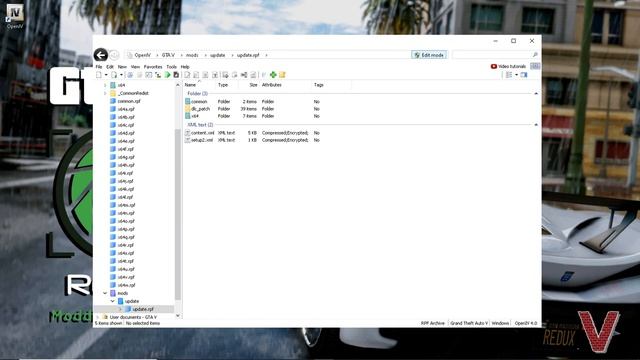Open the Tools menu

point(171,67)
